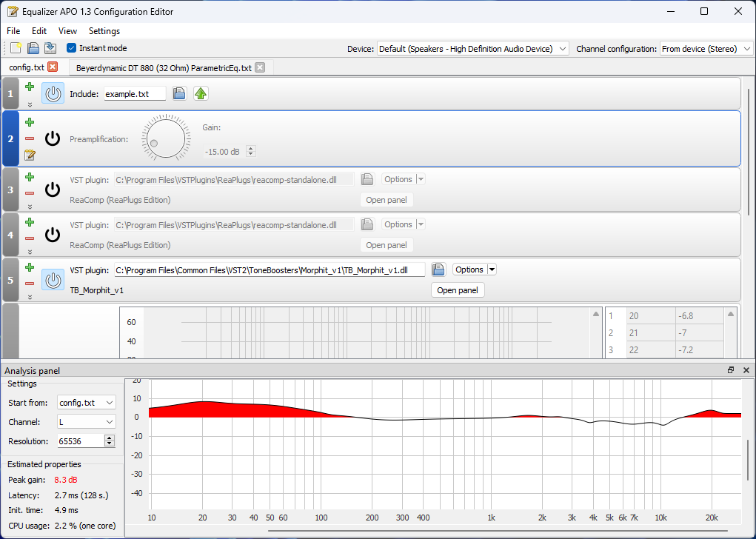The height and width of the screenshot is (539, 756).
Task: Open the Options dropdown for TB_Morphit_v1
Action: pos(491,269)
